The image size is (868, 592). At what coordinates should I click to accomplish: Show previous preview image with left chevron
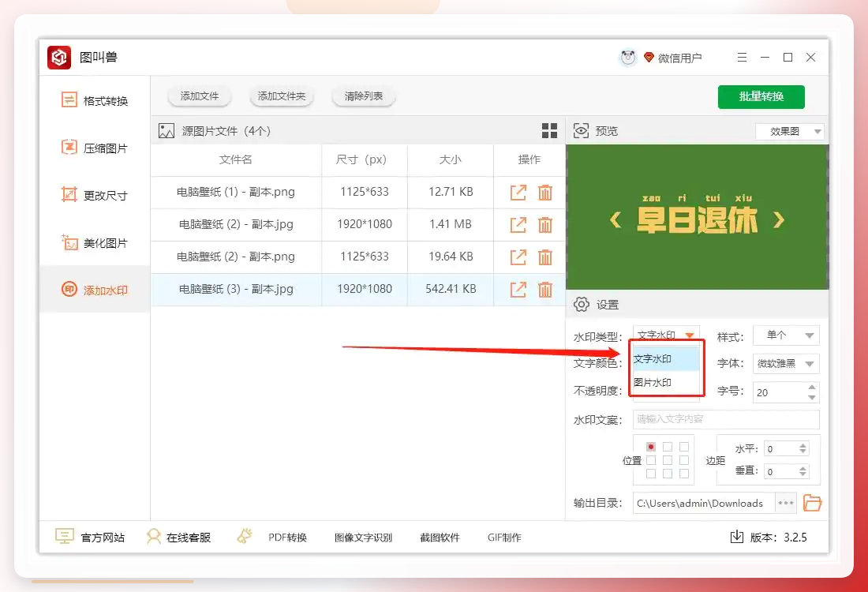coord(615,220)
